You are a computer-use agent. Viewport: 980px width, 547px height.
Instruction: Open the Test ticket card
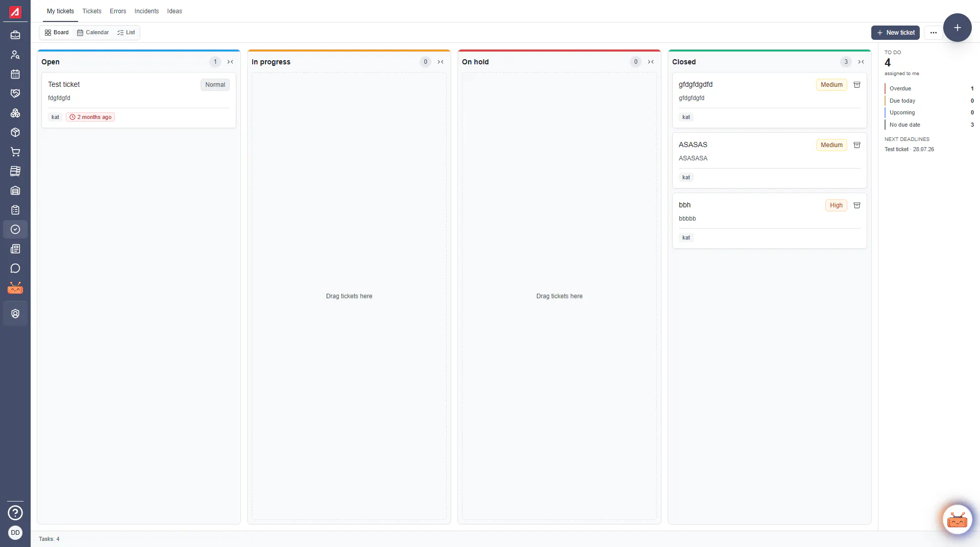point(139,100)
